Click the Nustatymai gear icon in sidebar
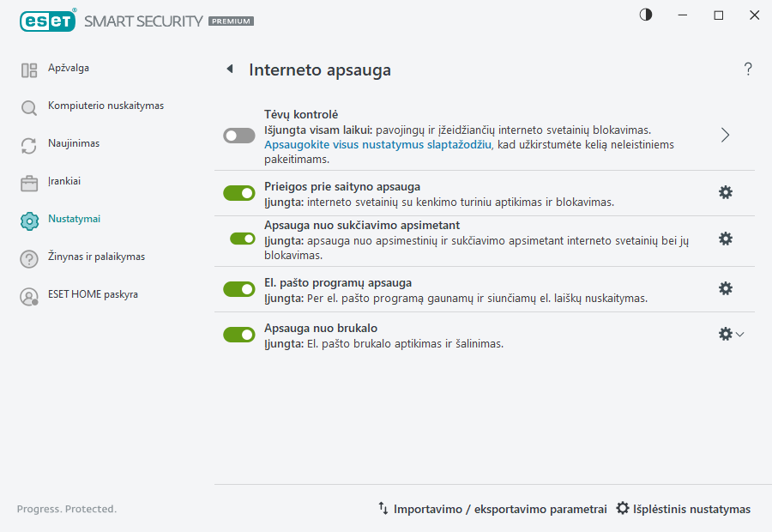This screenshot has width=772, height=532. click(28, 219)
